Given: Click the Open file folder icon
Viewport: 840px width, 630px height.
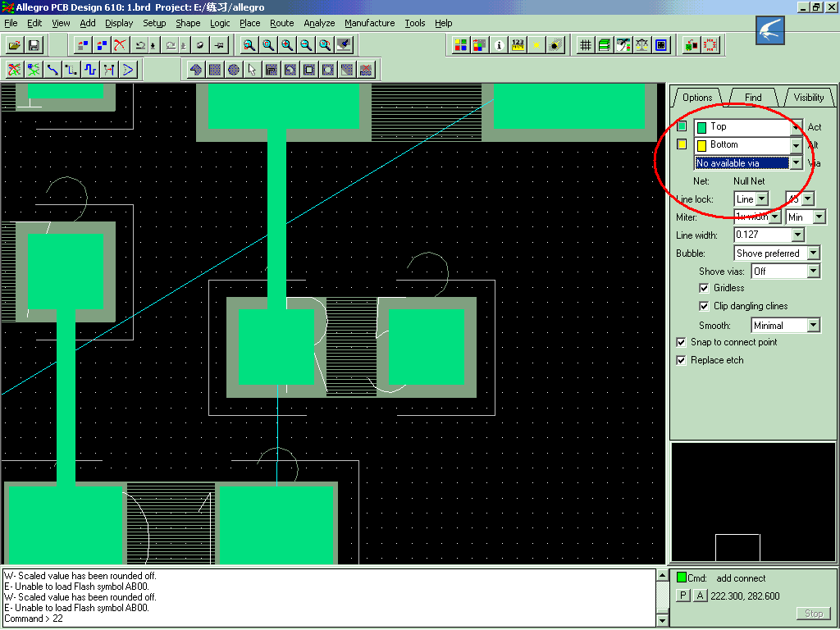Looking at the screenshot, I should [15, 45].
